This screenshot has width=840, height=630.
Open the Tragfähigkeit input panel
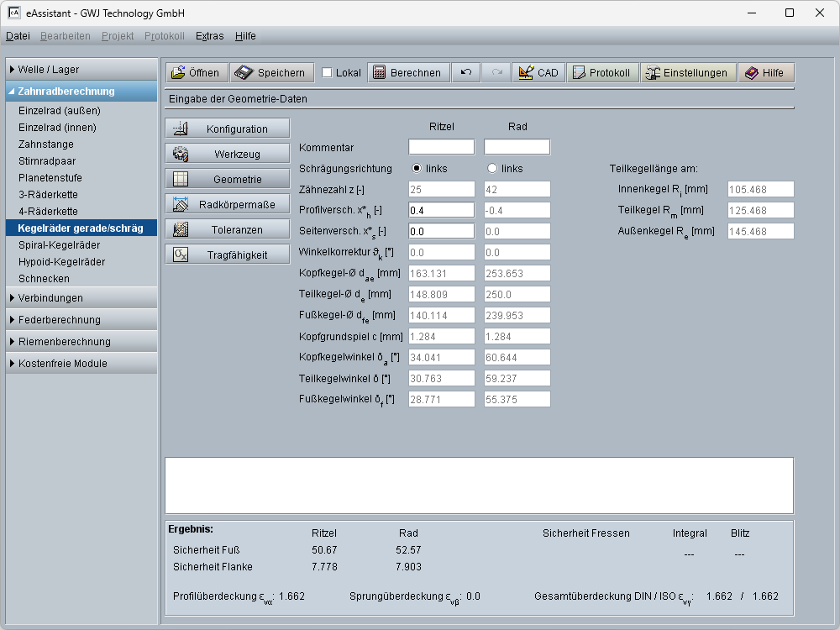(228, 255)
